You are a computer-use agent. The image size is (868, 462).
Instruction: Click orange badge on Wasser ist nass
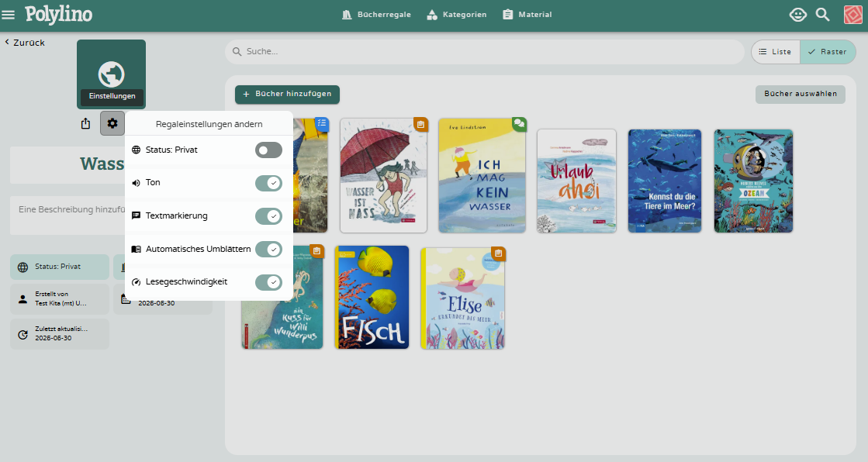[420, 125]
